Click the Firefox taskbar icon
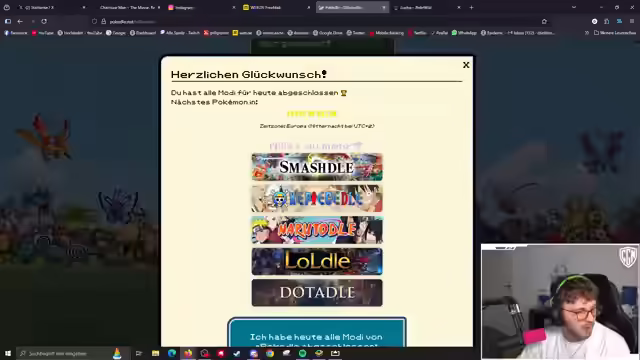The height and width of the screenshot is (360, 640). [188, 353]
